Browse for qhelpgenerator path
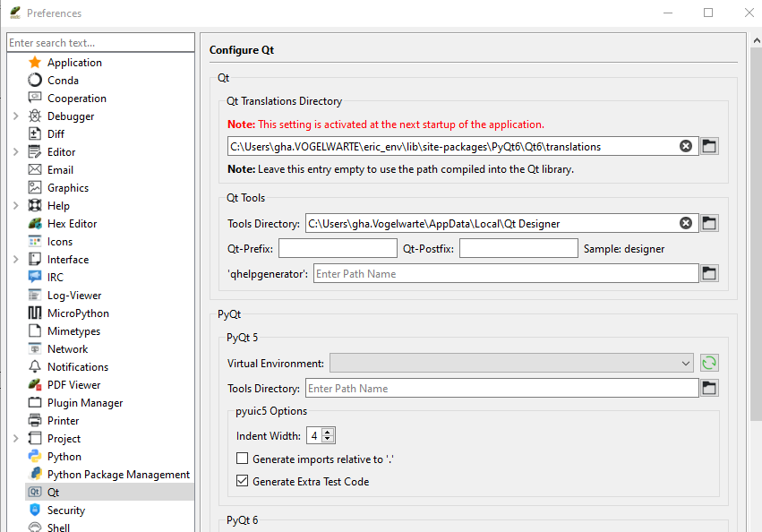Image resolution: width=762 pixels, height=532 pixels. click(709, 273)
